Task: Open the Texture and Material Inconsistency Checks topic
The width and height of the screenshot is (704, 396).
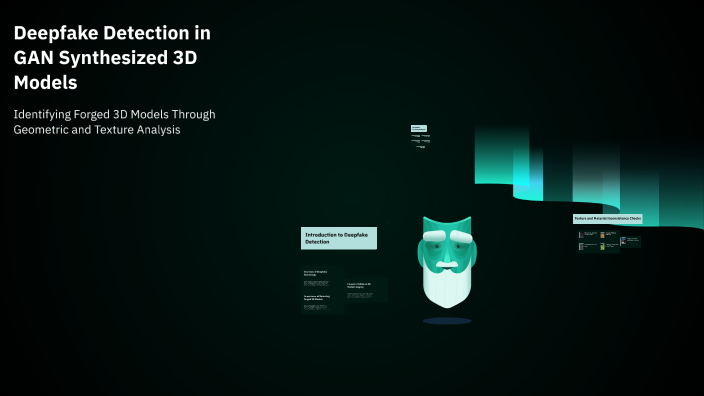Action: [607, 219]
